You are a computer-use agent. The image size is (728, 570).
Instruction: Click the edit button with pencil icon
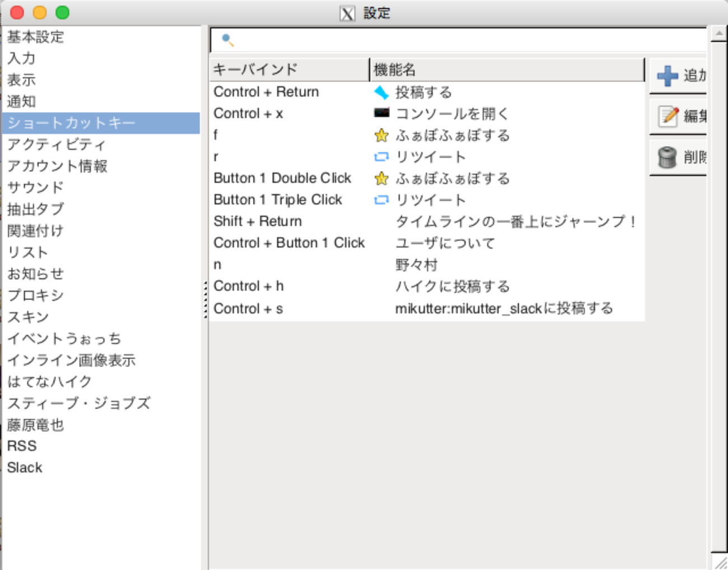[x=678, y=116]
